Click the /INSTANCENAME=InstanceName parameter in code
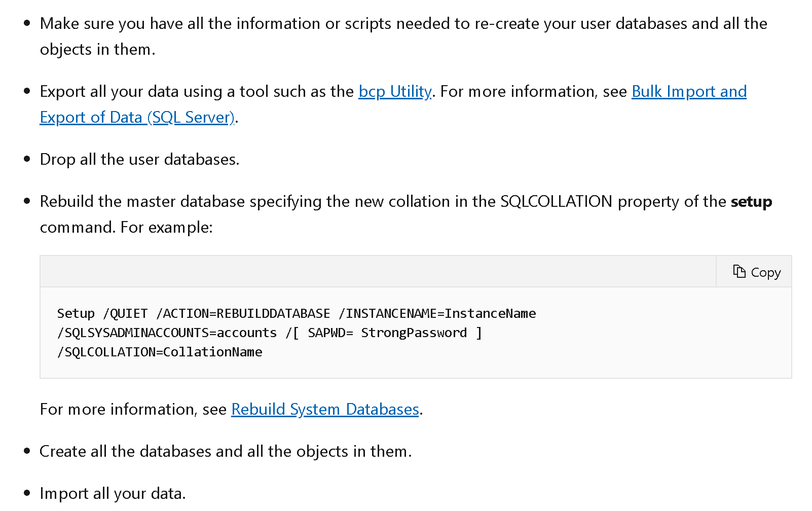Viewport: 812px width, 511px height. click(x=437, y=313)
